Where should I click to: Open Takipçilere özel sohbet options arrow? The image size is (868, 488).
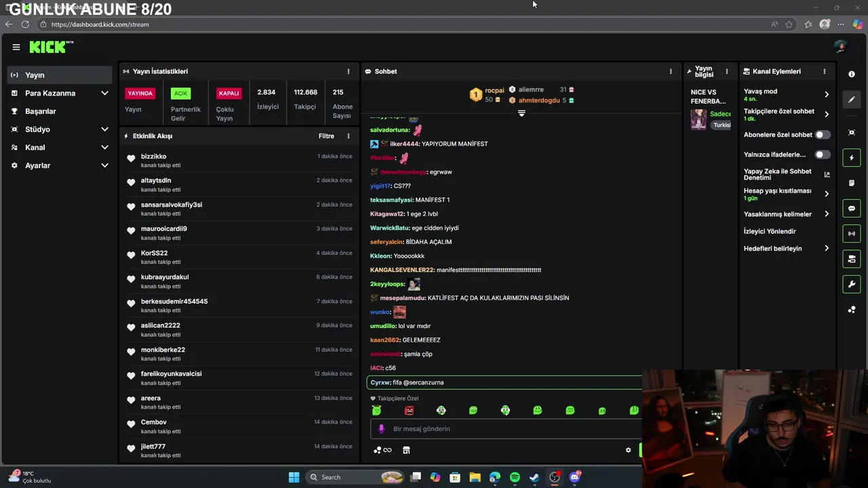(827, 114)
